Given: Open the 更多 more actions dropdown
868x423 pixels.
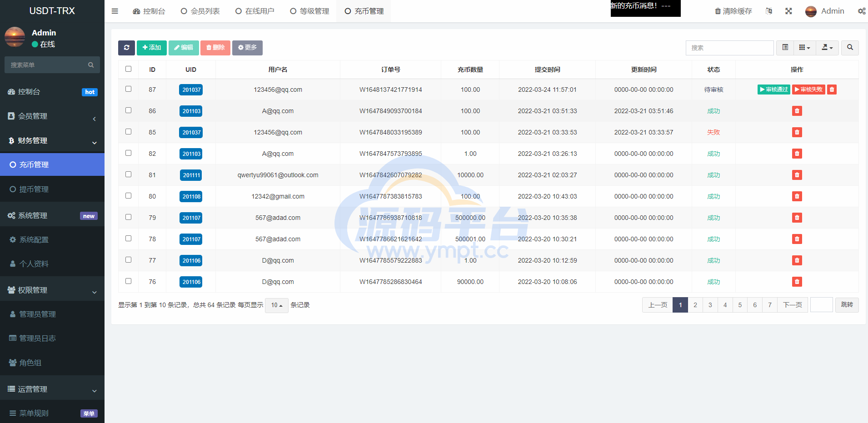Looking at the screenshot, I should (x=247, y=48).
